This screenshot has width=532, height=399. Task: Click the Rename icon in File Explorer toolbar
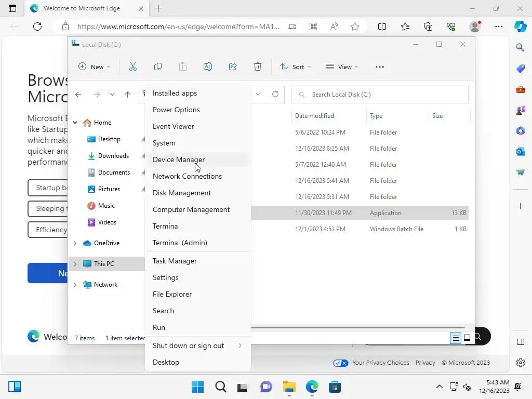pos(208,67)
